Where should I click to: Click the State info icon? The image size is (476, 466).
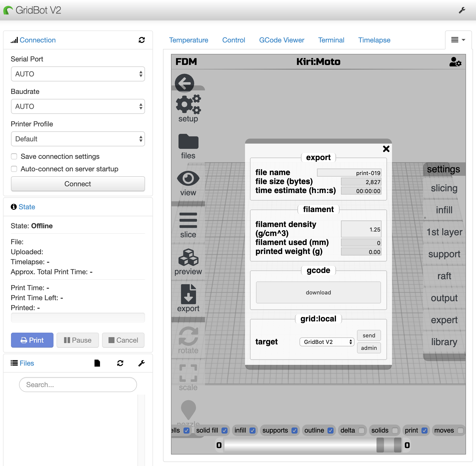tap(13, 207)
